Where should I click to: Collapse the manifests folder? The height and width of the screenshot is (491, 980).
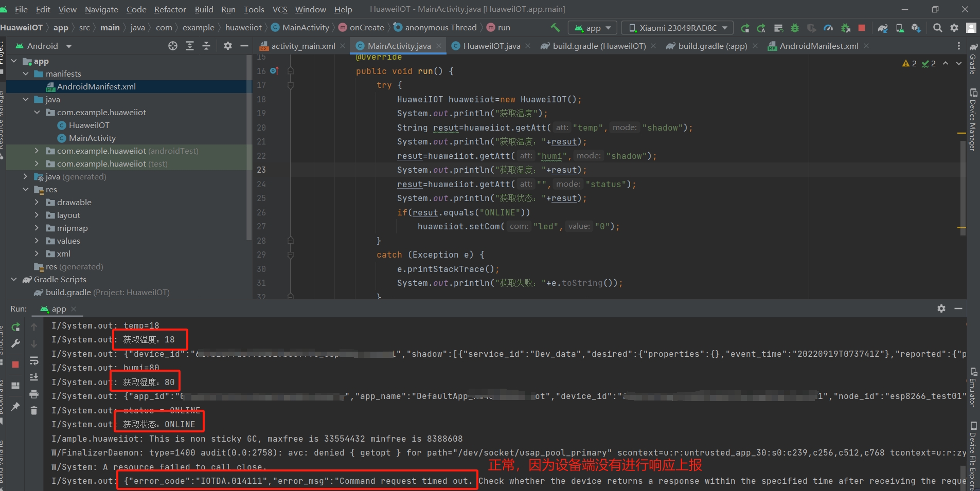(x=26, y=74)
